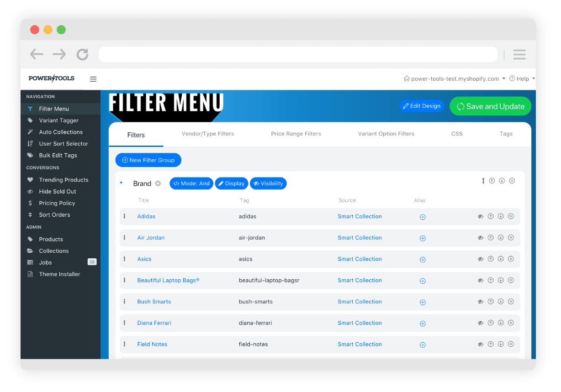Viewport: 561px width, 392px height.
Task: Reload the page with refresh icon
Action: pos(83,55)
